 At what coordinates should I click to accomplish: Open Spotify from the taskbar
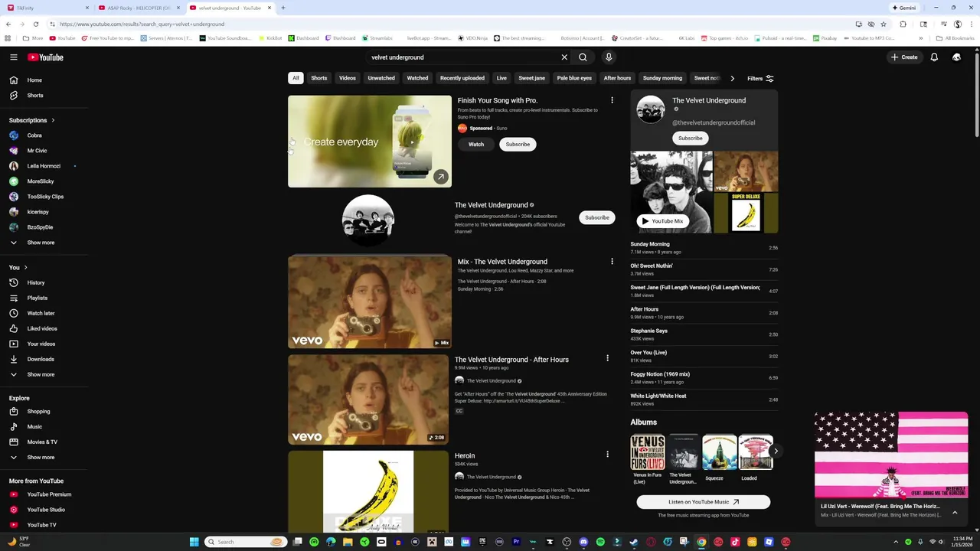[600, 542]
